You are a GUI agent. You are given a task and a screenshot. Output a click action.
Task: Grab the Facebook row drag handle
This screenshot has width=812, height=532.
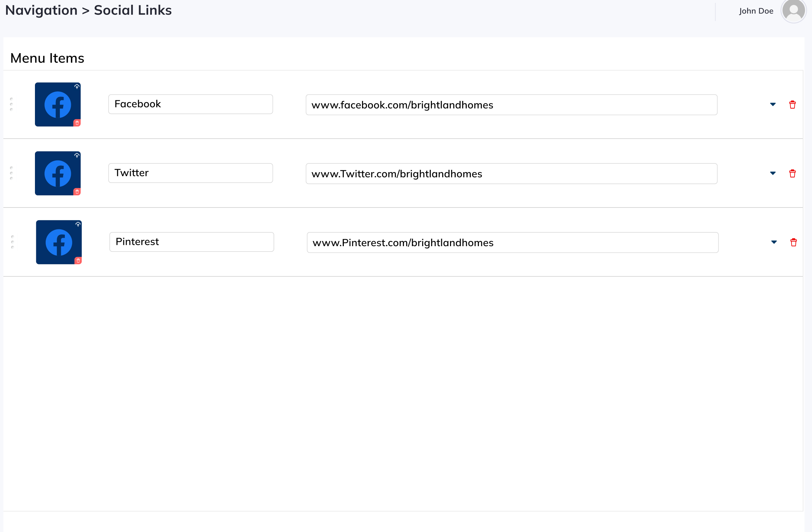pyautogui.click(x=12, y=105)
